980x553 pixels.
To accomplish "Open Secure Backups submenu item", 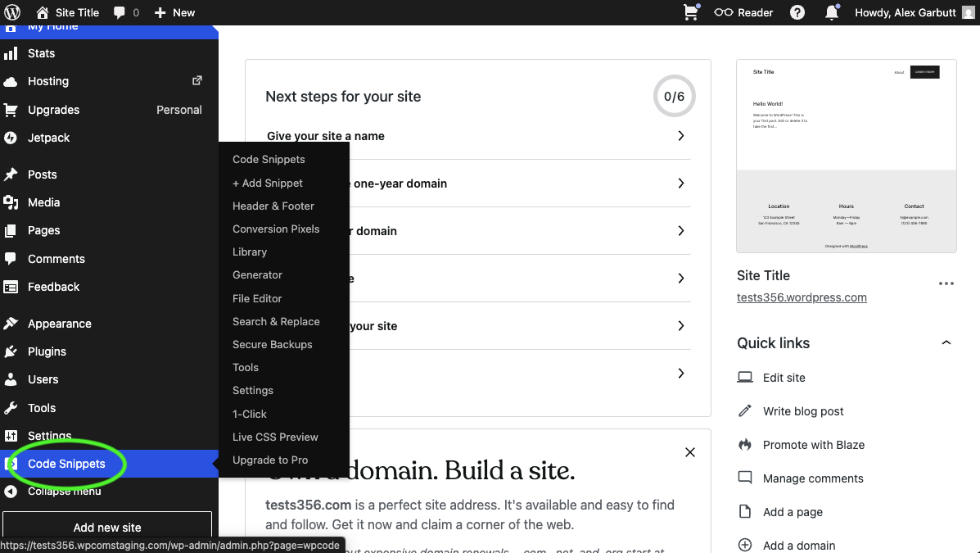I will [272, 345].
